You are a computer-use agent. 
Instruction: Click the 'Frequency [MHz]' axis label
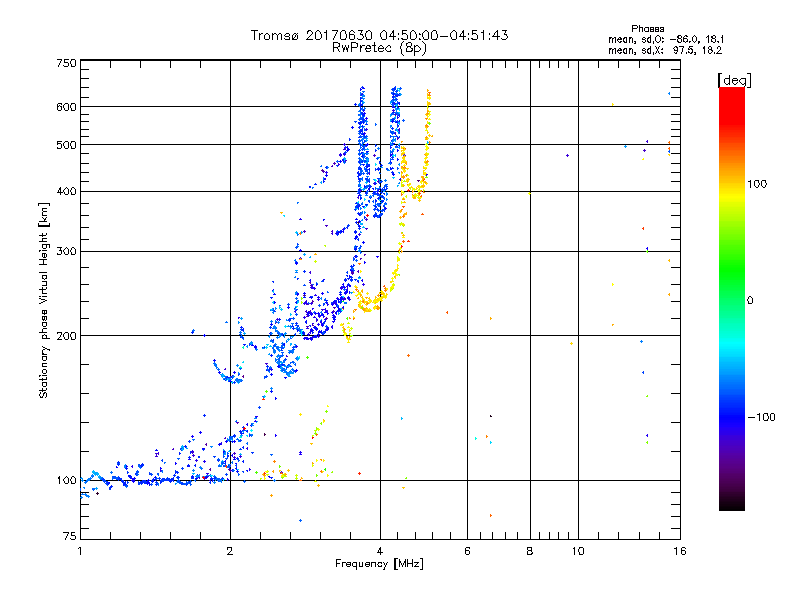(379, 564)
